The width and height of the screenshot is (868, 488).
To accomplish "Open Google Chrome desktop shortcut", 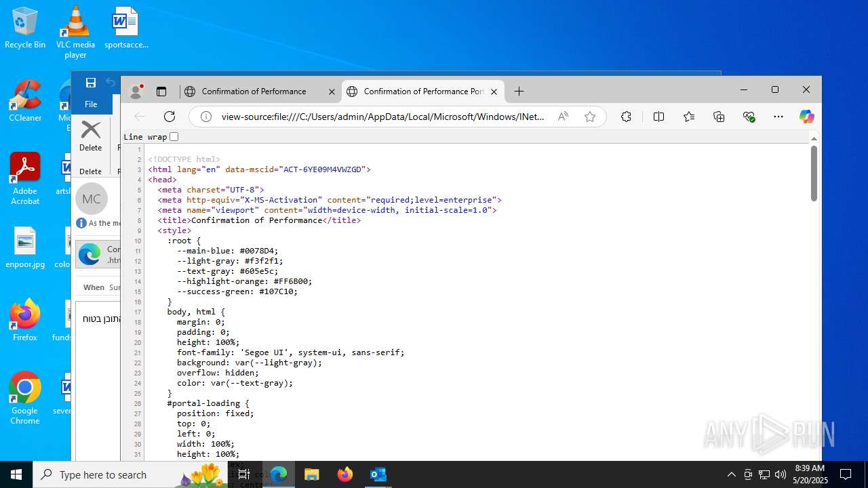I will 25,399.
